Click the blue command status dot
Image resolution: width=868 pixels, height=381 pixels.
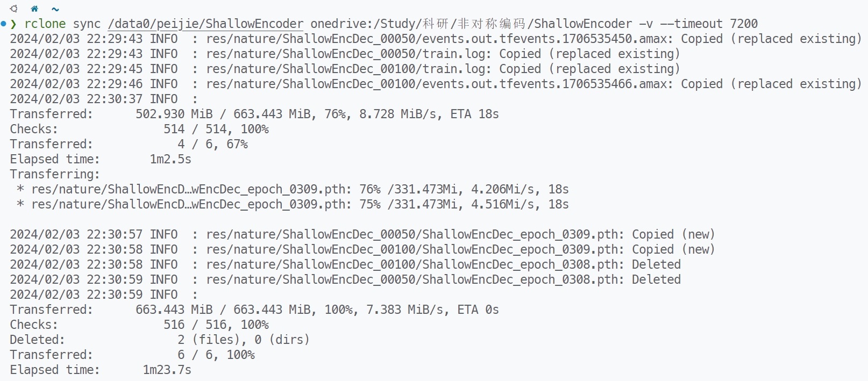coord(4,24)
